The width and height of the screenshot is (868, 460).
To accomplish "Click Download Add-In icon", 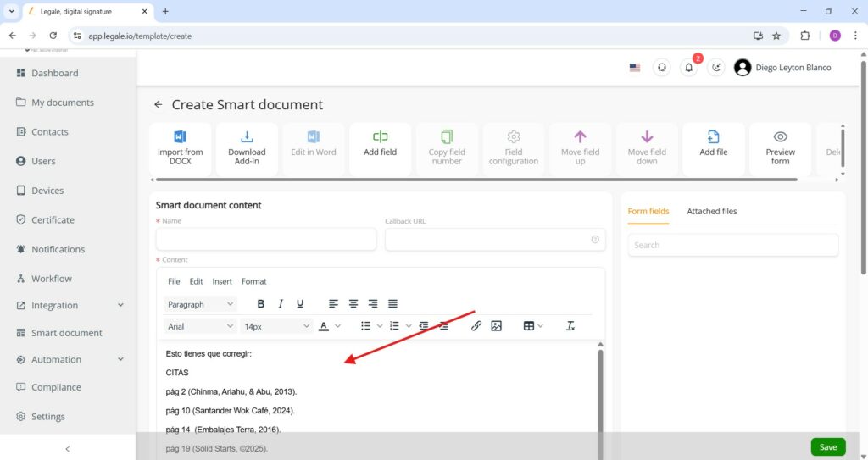I will [247, 136].
